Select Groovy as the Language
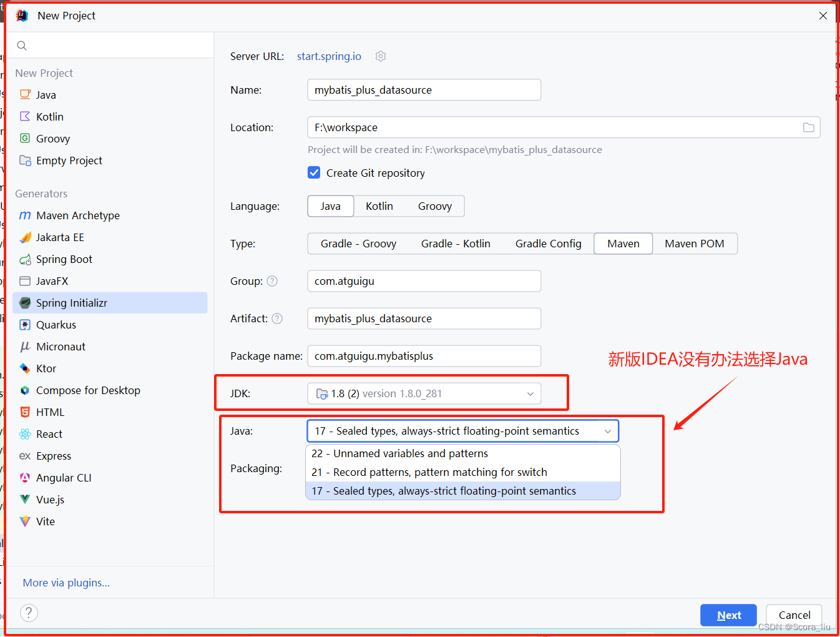The width and height of the screenshot is (840, 637). [x=435, y=206]
